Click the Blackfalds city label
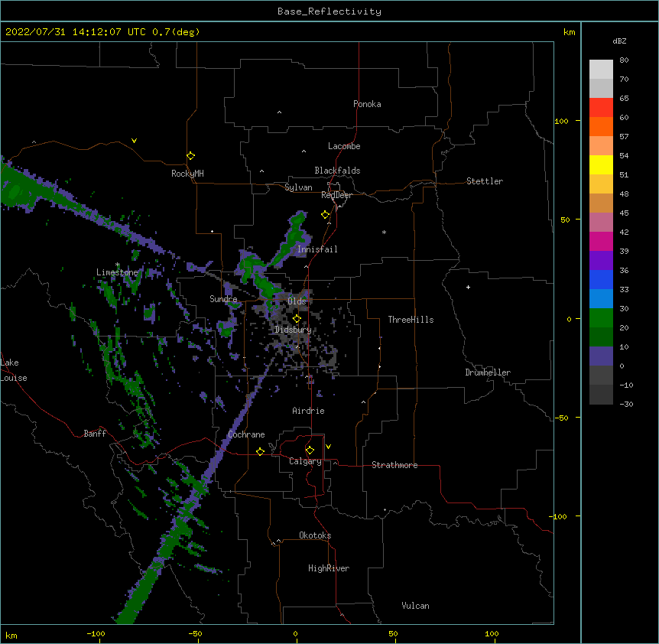This screenshot has width=659, height=644. pyautogui.click(x=337, y=171)
